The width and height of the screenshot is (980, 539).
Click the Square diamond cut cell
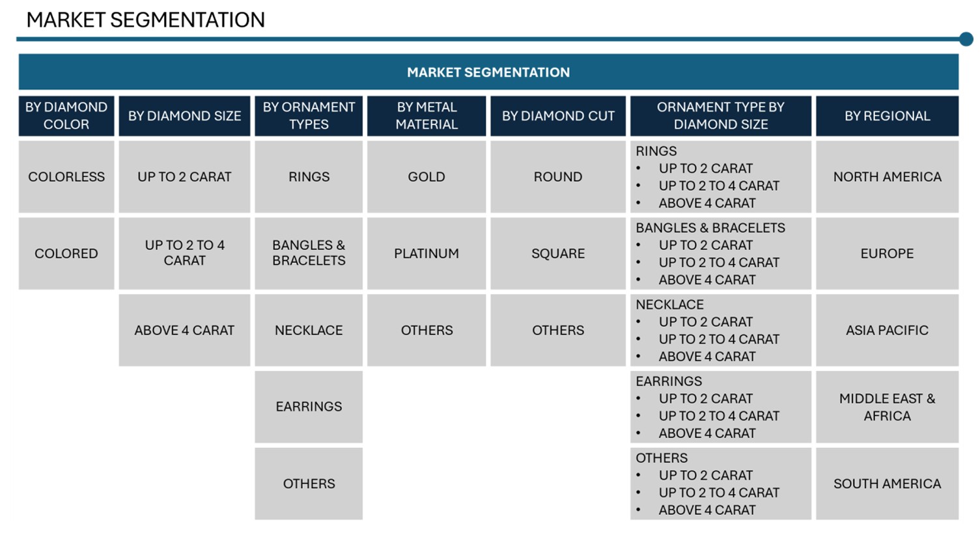(558, 253)
